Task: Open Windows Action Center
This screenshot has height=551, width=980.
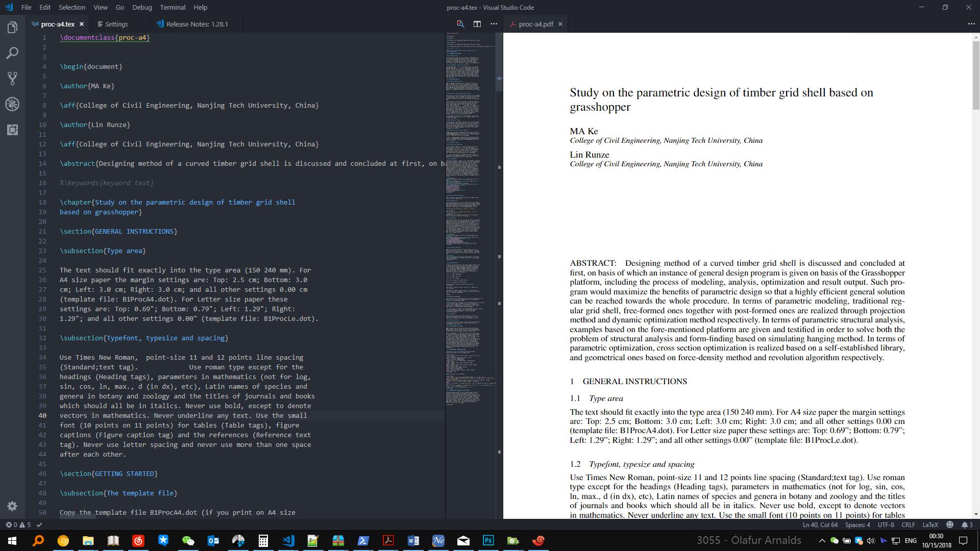Action: pos(963,540)
